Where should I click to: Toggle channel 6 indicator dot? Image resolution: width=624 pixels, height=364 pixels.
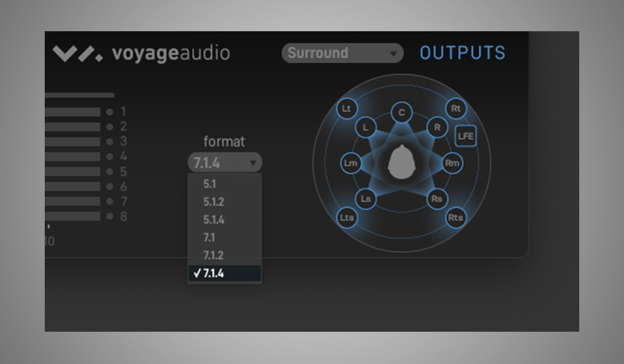tap(110, 186)
